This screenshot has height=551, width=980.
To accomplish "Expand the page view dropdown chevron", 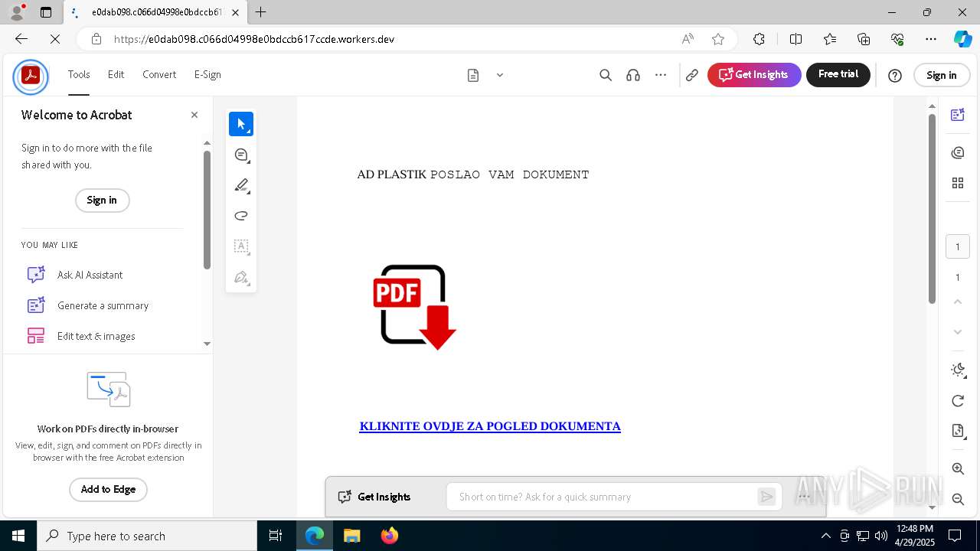I will click(500, 75).
